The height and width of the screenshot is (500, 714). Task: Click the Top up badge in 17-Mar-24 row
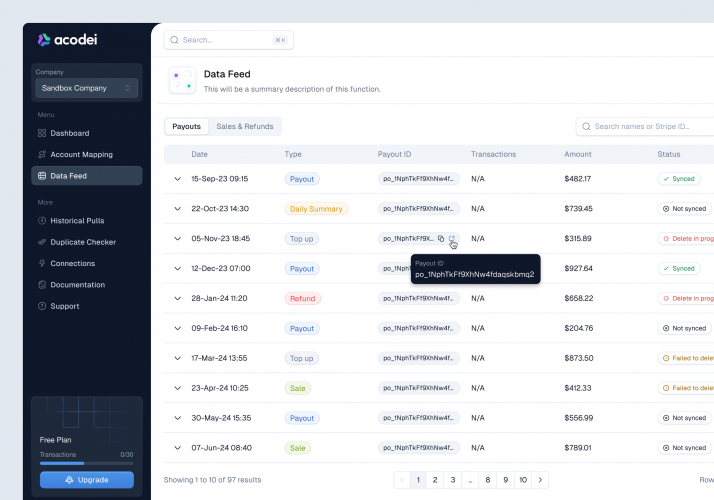(x=301, y=358)
